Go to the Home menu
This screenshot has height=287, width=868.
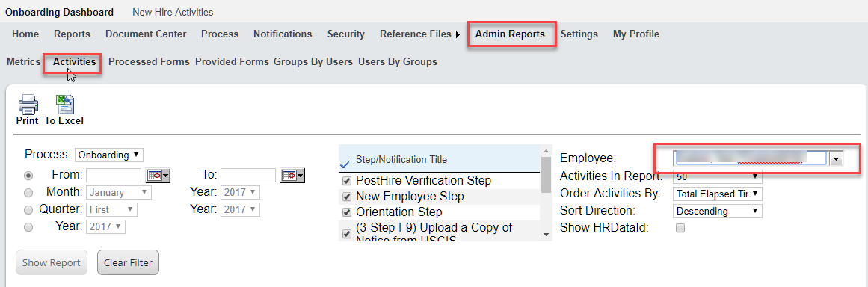25,34
